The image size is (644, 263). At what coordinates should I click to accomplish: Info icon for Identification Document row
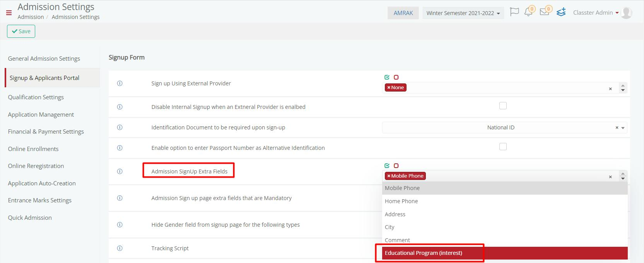[x=120, y=127]
